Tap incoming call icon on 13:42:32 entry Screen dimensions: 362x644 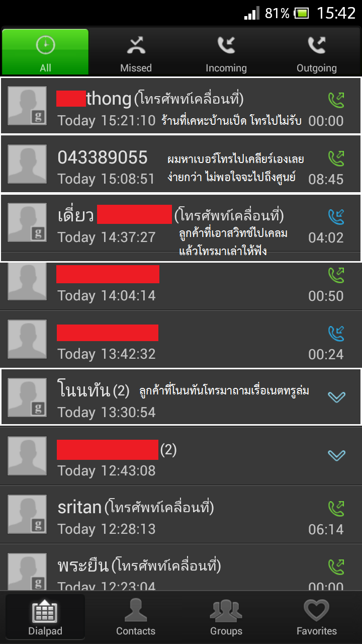[336, 333]
